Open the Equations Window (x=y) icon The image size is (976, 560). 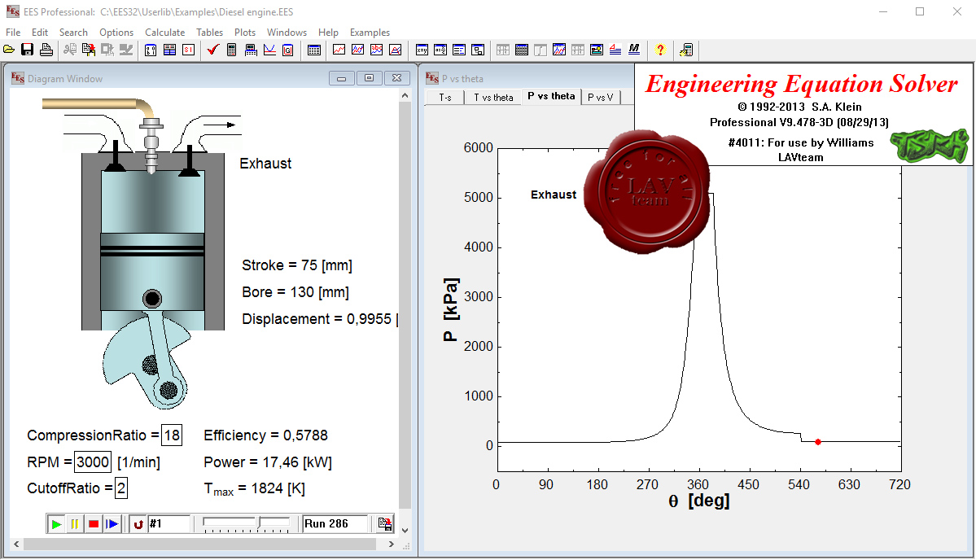pyautogui.click(x=422, y=50)
